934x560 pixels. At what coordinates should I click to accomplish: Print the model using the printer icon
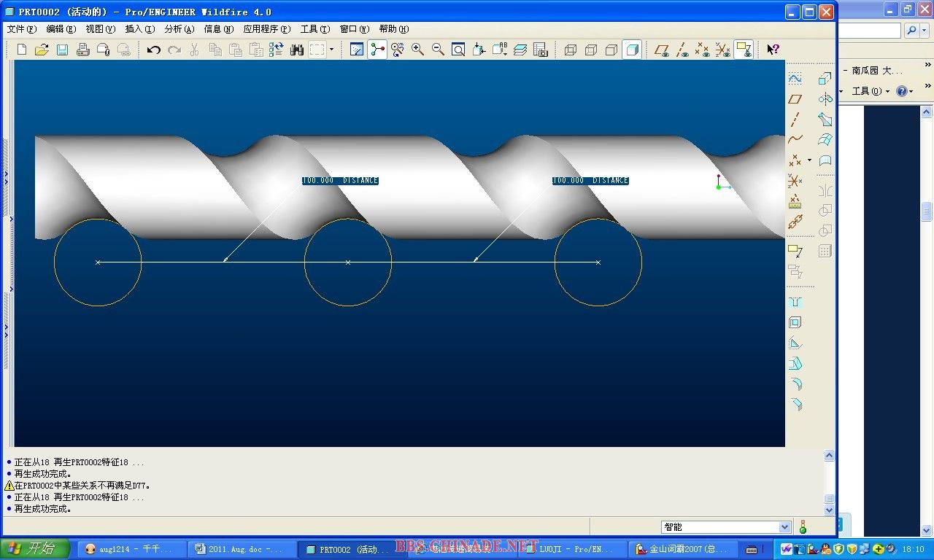[82, 50]
